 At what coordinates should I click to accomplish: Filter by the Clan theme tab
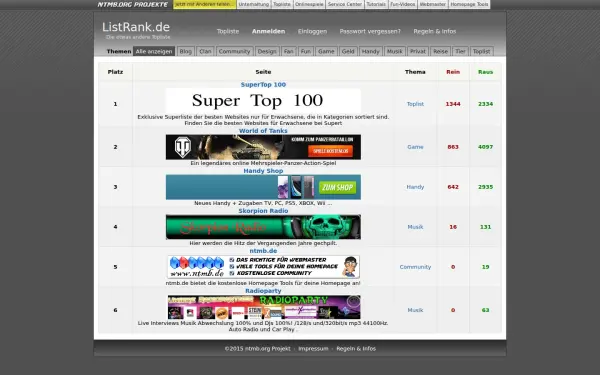coord(205,51)
